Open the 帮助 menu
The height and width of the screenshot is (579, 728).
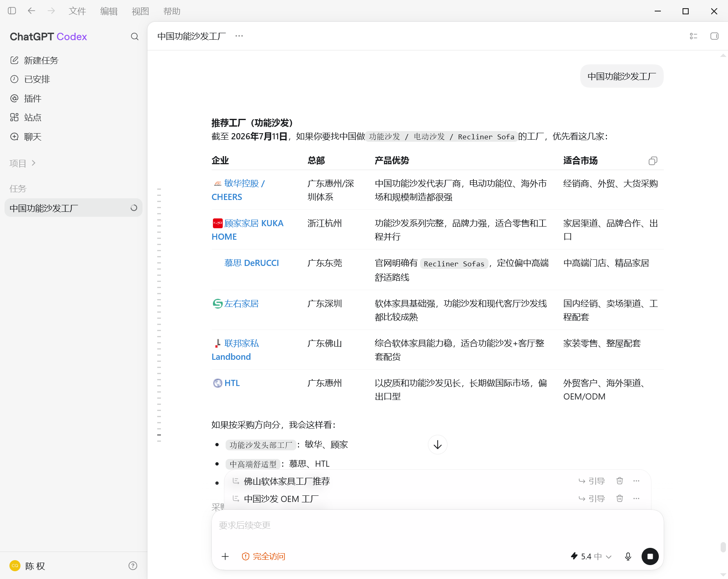click(172, 11)
